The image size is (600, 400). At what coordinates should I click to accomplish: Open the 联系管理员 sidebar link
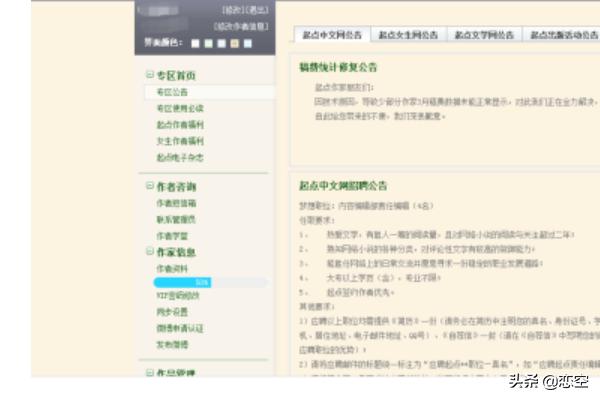(176, 220)
